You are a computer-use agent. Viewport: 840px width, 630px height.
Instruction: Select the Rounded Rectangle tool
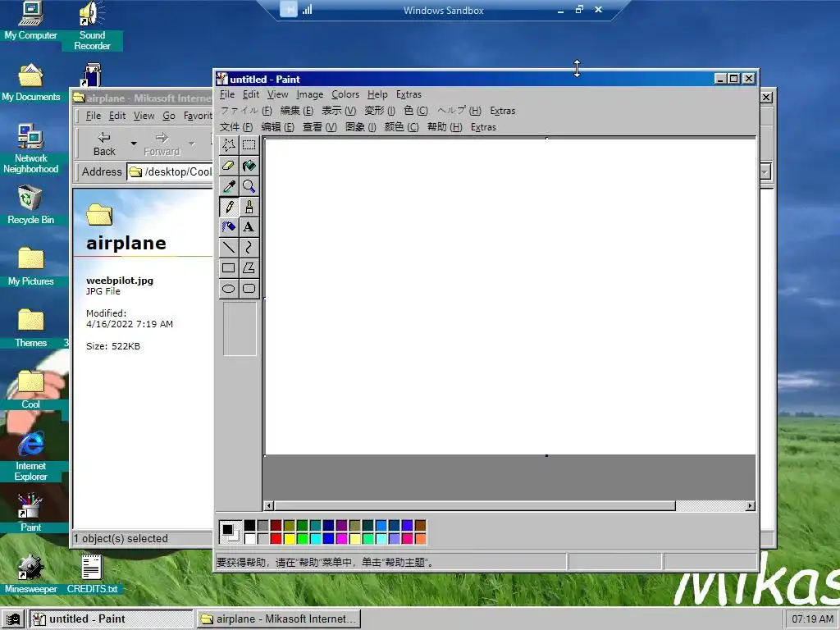click(x=249, y=289)
